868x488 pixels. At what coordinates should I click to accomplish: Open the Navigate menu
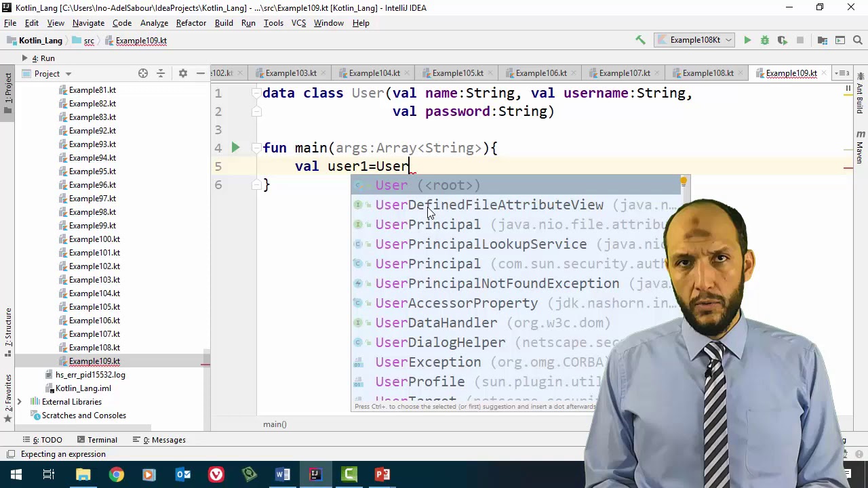point(88,23)
